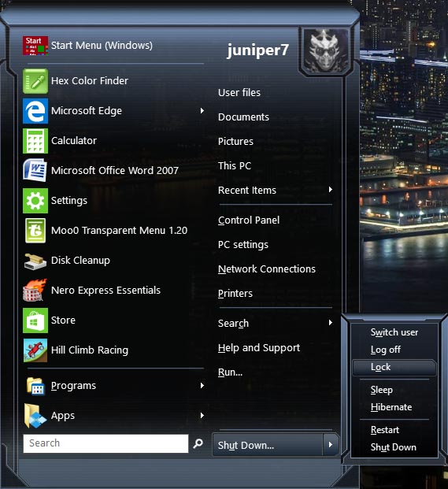Expand the Programs submenu arrow

pyautogui.click(x=202, y=386)
